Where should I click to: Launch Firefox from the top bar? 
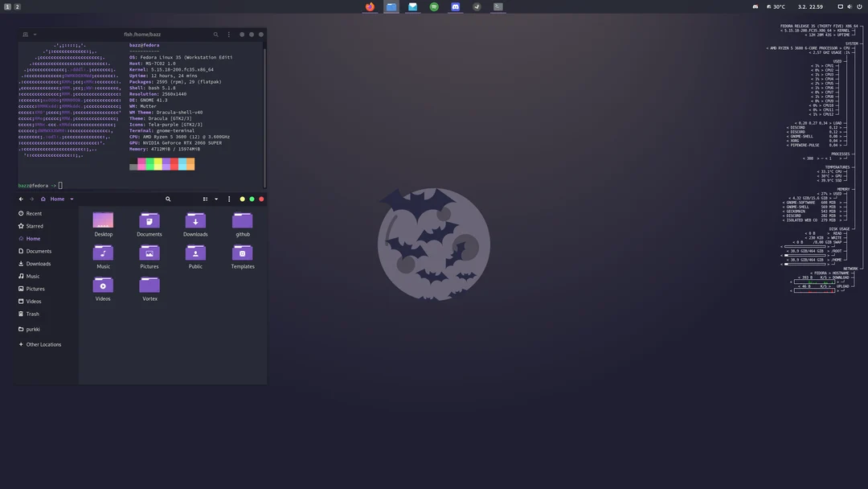[x=370, y=6]
